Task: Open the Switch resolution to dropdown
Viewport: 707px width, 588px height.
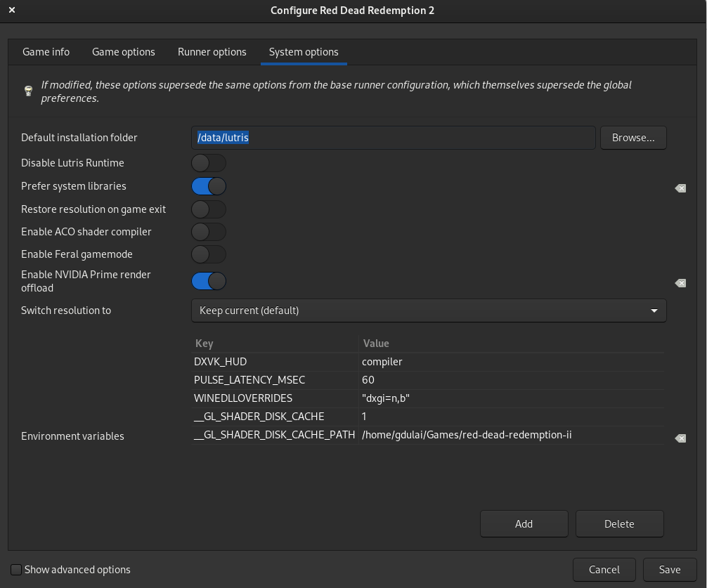Action: click(x=429, y=311)
